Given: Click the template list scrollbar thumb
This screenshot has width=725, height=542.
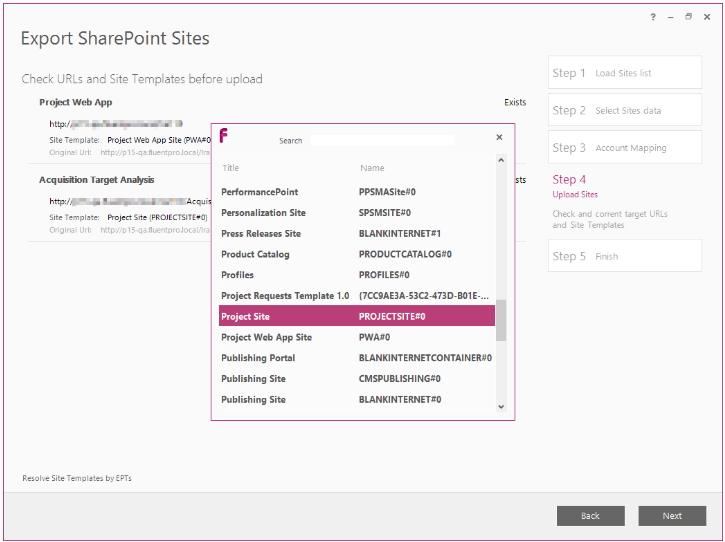Looking at the screenshot, I should [501, 320].
